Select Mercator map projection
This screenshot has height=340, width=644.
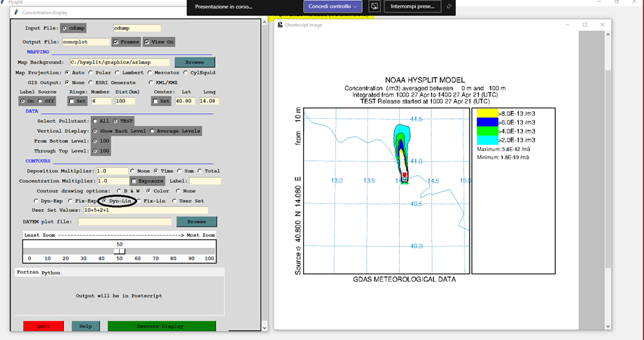pos(150,73)
